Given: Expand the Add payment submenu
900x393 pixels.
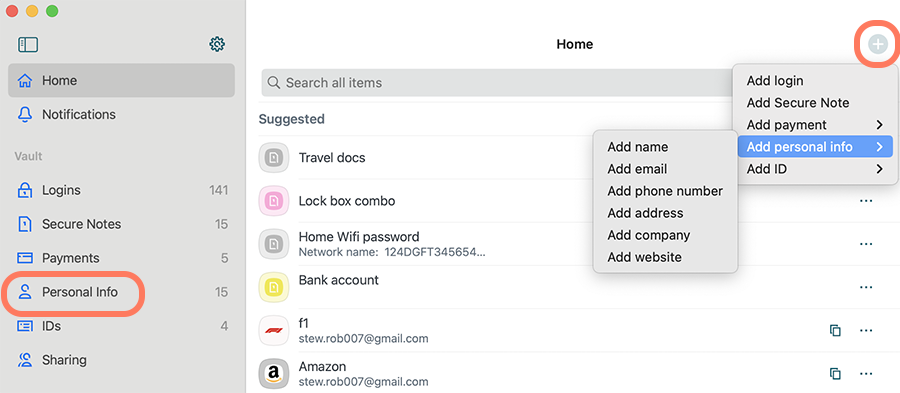Looking at the screenshot, I should point(814,124).
